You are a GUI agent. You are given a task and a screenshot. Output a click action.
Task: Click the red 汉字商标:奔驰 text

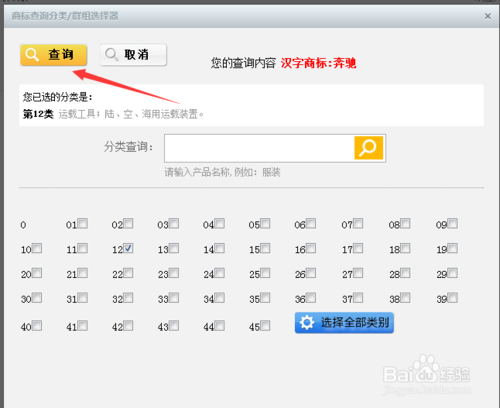click(318, 63)
